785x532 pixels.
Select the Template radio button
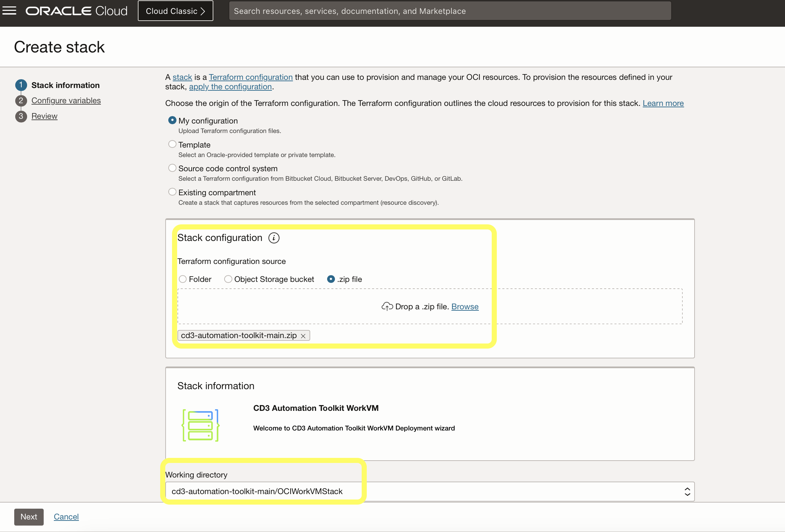pos(172,144)
